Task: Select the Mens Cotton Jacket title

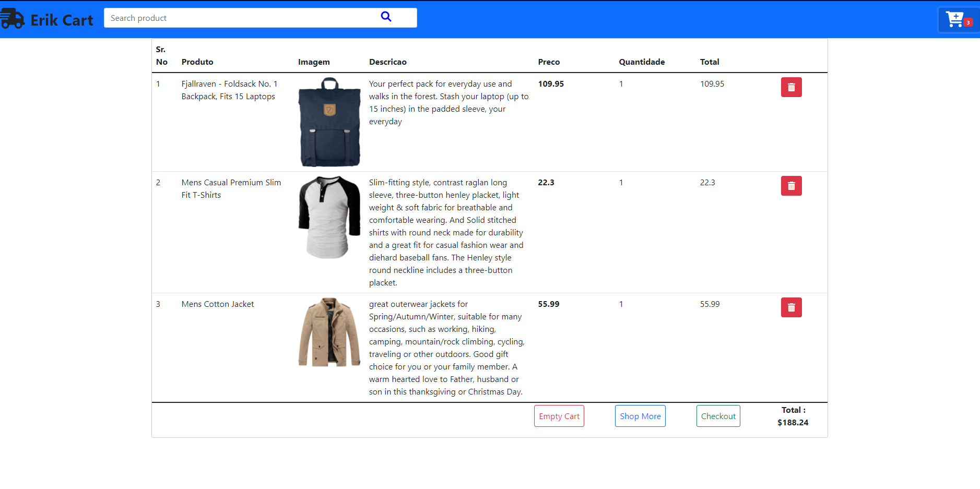Action: coord(217,304)
